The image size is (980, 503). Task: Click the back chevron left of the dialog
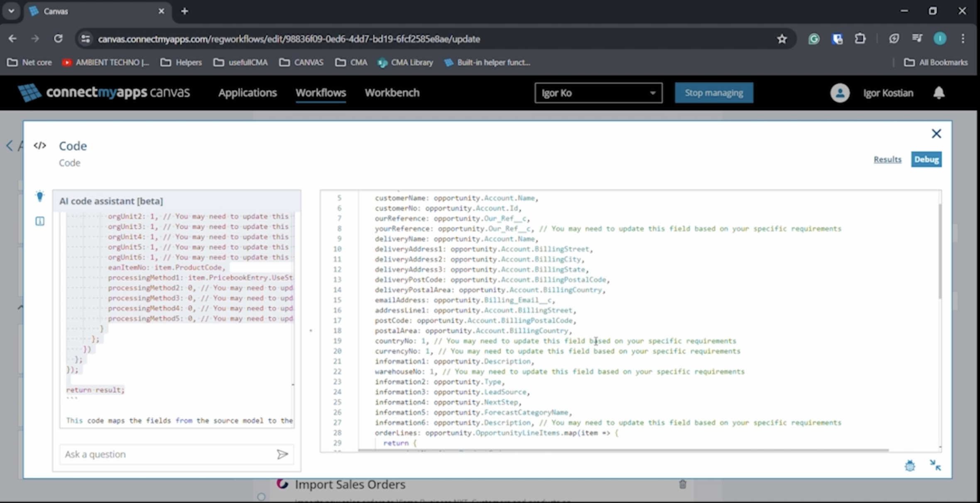tap(10, 146)
